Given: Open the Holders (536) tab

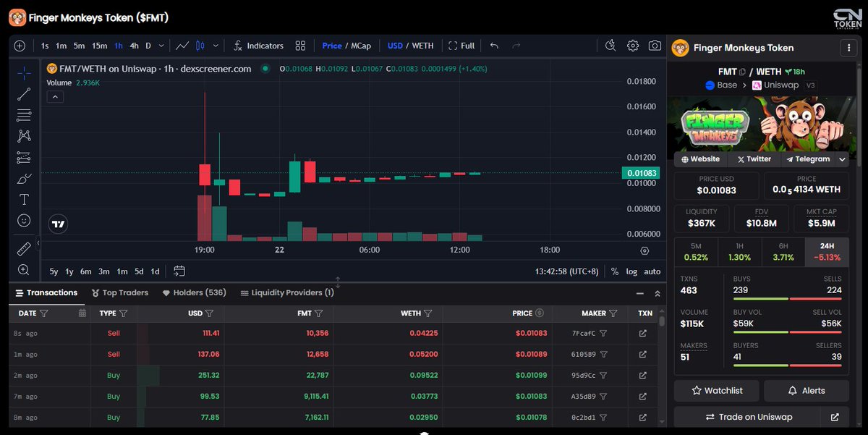Looking at the screenshot, I should pos(194,292).
